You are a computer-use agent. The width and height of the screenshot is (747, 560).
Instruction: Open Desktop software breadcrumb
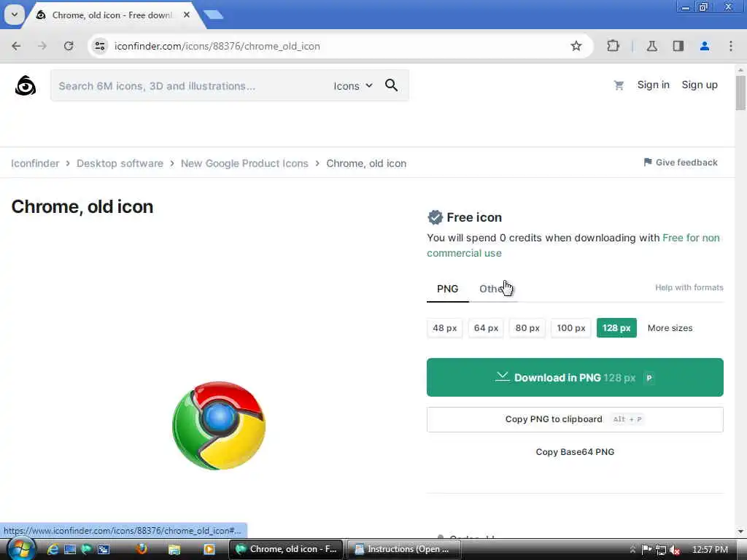[120, 163]
